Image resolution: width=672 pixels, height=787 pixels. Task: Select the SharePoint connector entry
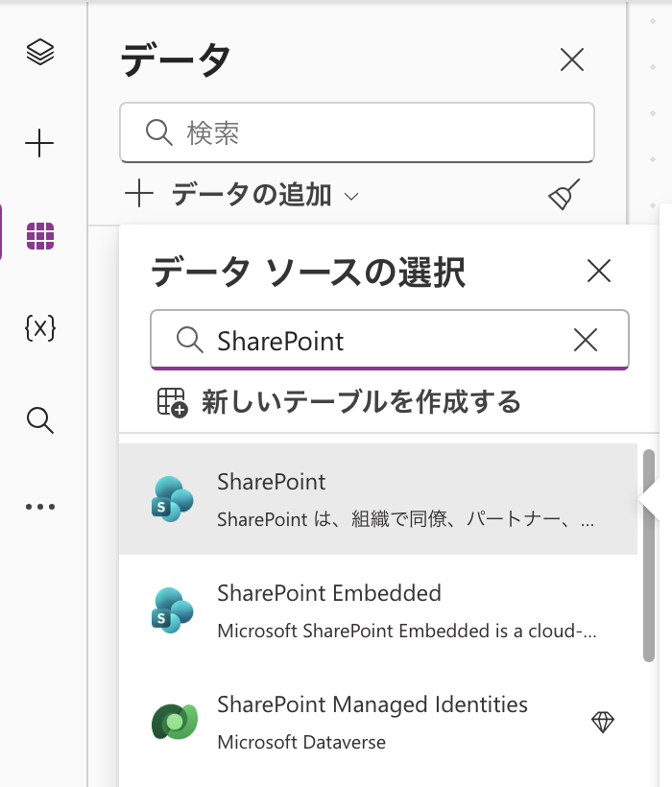[x=378, y=499]
